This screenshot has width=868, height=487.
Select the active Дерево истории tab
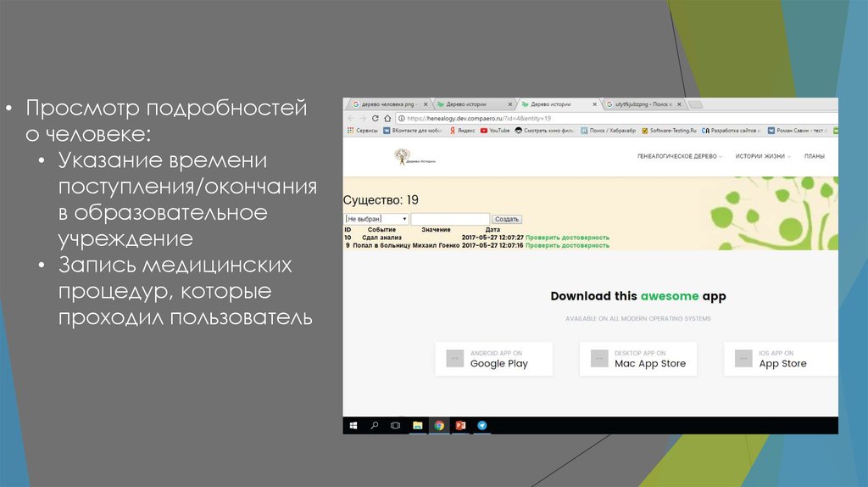558,104
